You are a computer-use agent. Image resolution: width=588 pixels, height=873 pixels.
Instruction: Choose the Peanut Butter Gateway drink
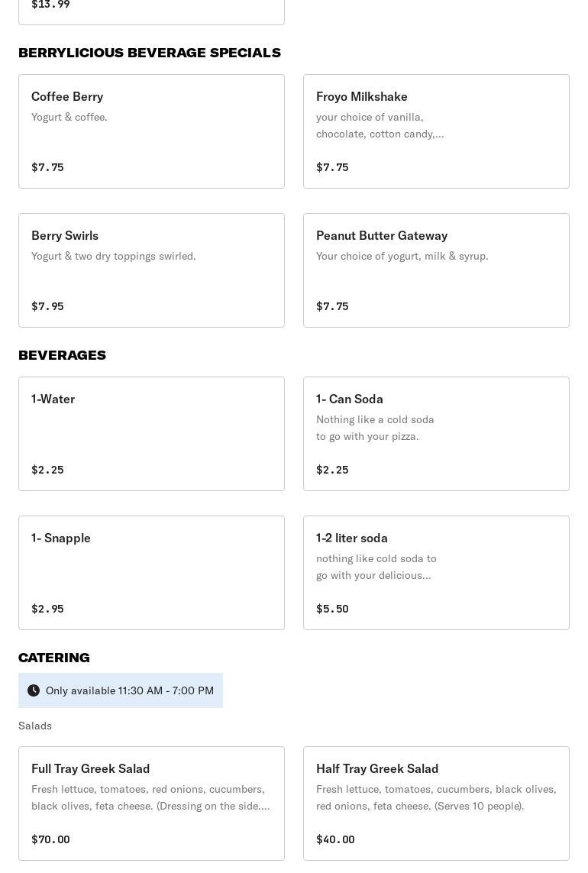(436, 270)
